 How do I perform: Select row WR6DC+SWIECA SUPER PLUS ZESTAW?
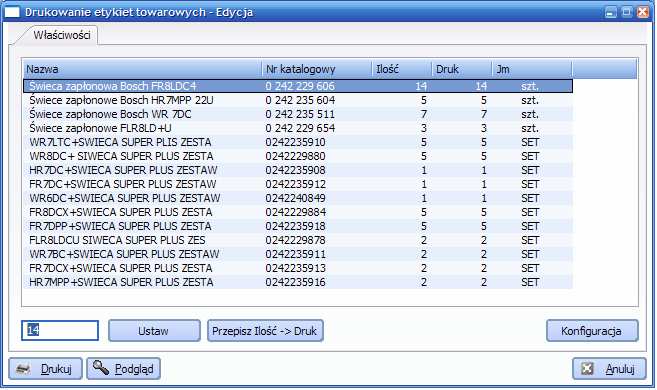point(298,198)
